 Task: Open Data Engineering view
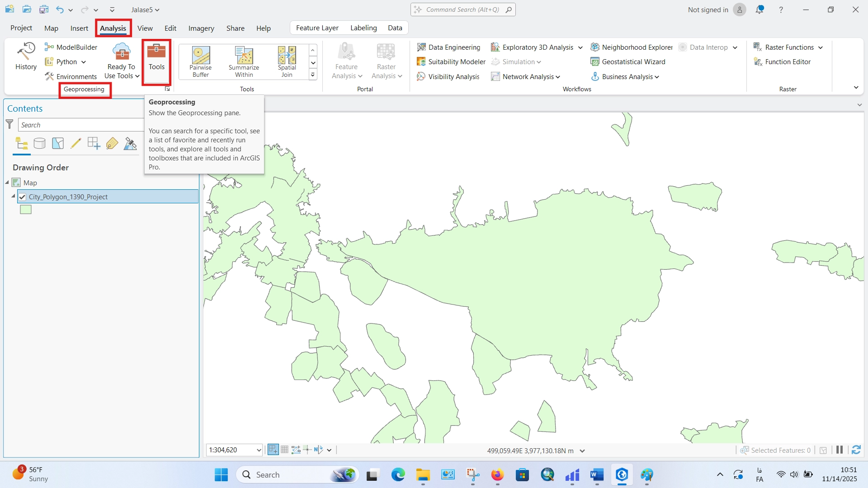(448, 47)
